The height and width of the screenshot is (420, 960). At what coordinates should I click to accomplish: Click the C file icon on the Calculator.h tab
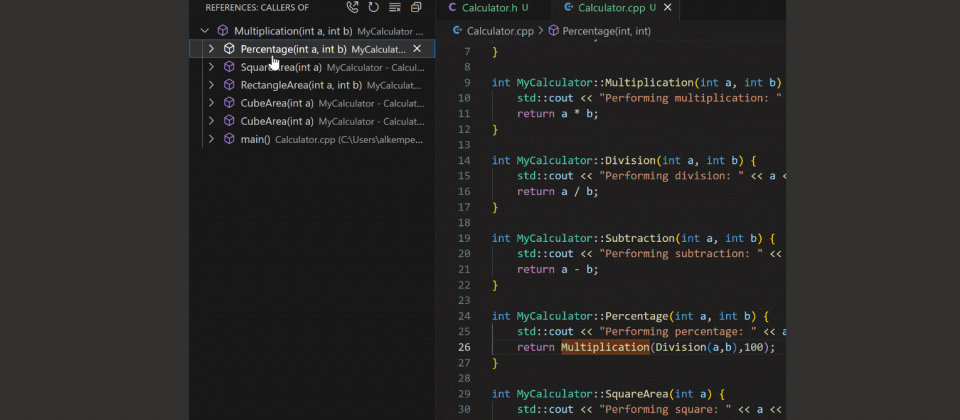[x=452, y=8]
